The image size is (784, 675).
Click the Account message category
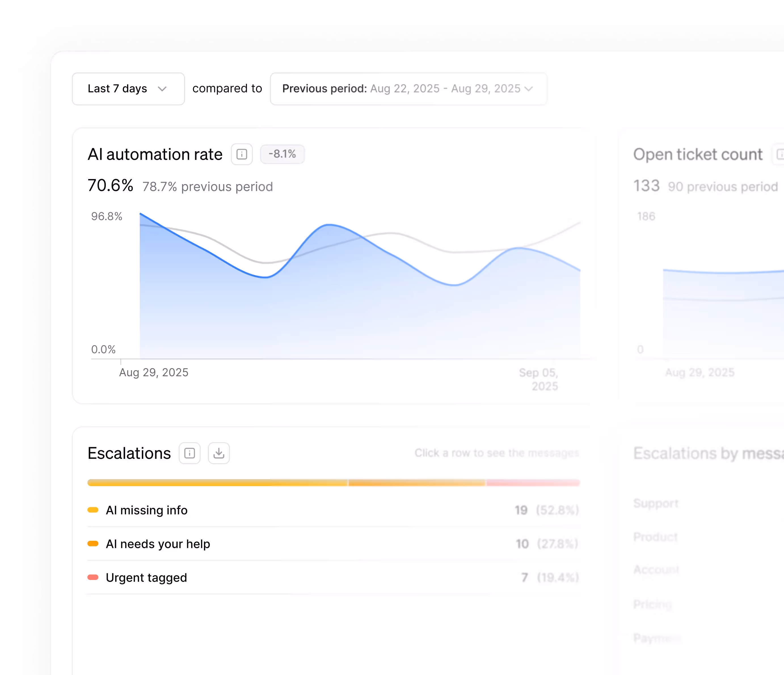point(656,569)
